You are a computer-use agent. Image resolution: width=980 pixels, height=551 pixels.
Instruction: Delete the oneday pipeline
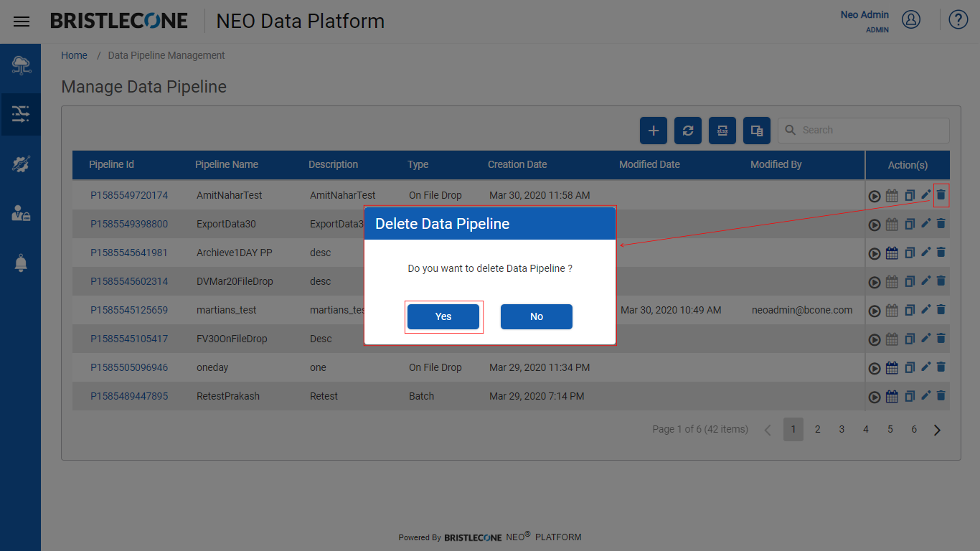pyautogui.click(x=941, y=367)
